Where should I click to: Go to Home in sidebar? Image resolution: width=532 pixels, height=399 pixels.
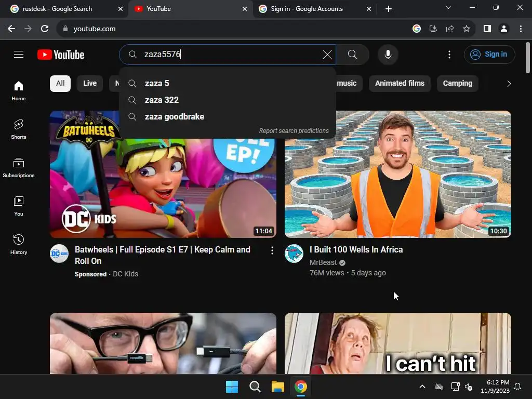point(19,91)
